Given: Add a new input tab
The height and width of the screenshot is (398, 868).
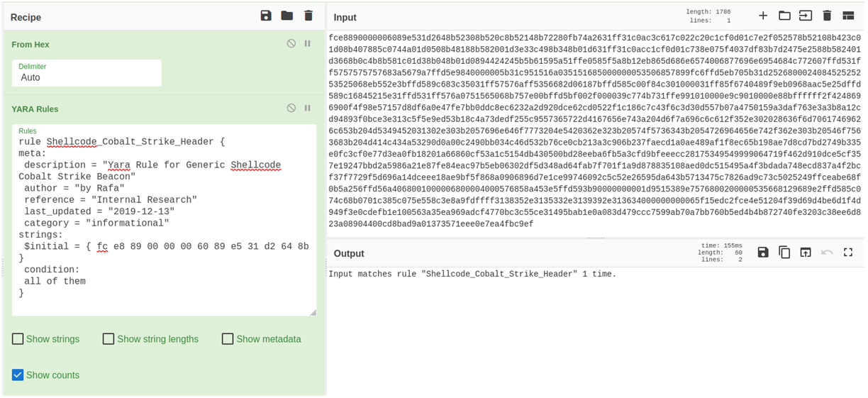Looking at the screenshot, I should tap(763, 16).
